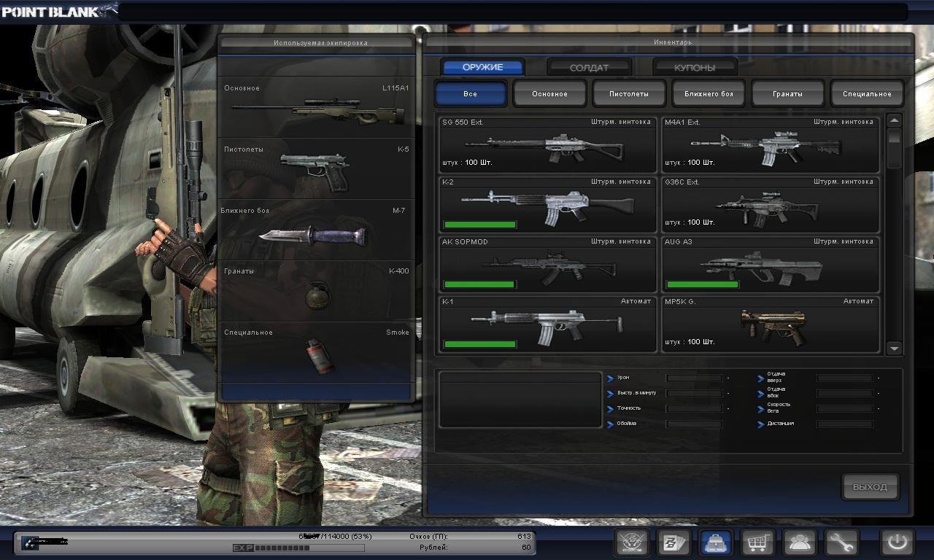
Task: Open the Купоны tab
Action: pos(694,68)
